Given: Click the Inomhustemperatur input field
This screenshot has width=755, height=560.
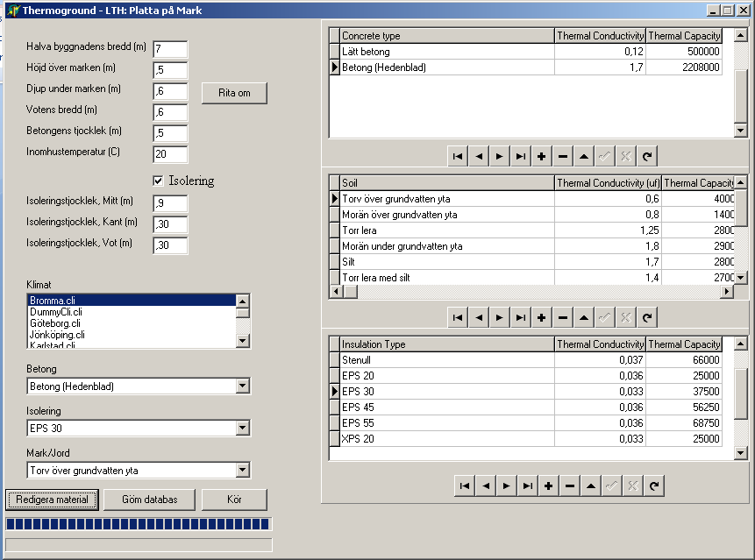Looking at the screenshot, I should click(x=170, y=154).
